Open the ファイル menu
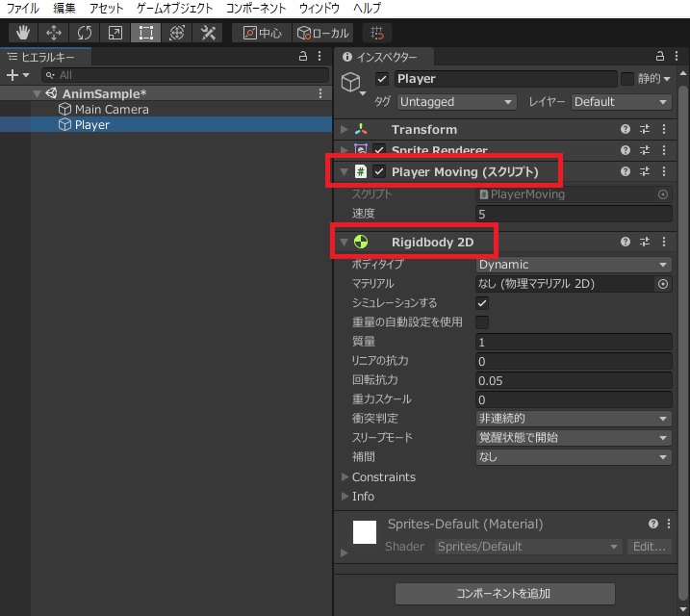The height and width of the screenshot is (616, 690). 22,8
